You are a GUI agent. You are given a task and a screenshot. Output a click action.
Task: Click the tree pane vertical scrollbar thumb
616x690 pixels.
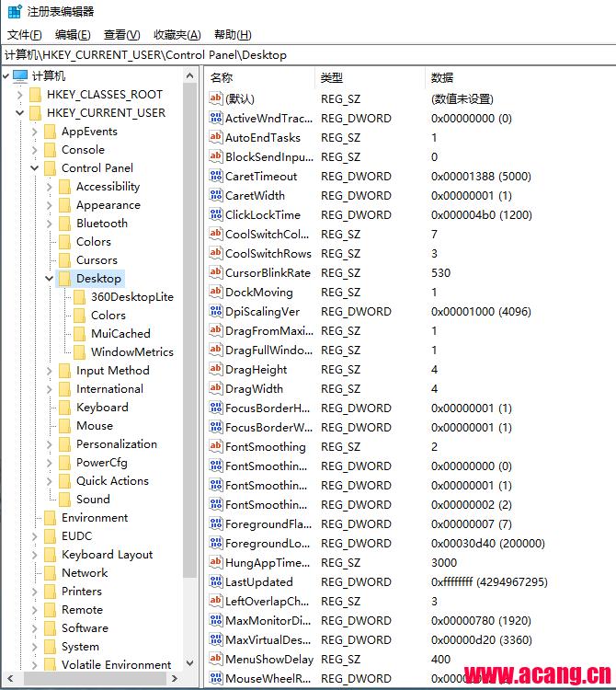190,330
